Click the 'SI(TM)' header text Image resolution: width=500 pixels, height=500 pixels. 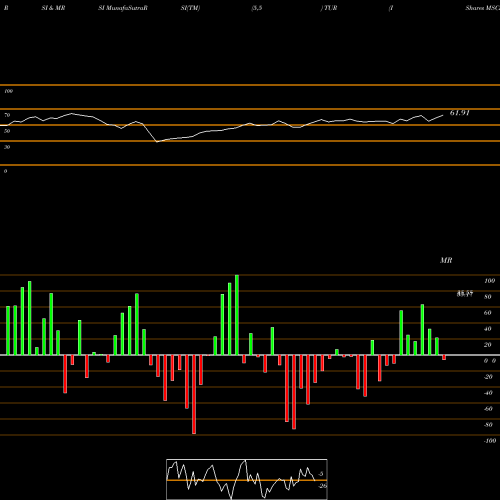coord(190,8)
